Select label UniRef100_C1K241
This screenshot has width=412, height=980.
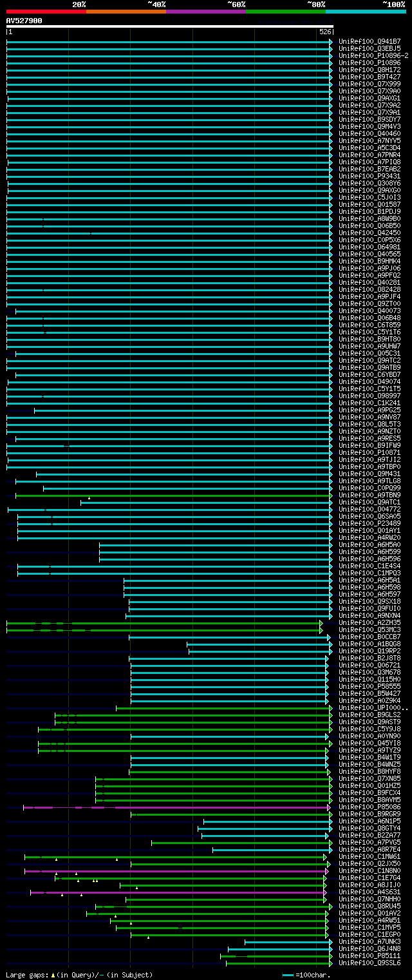(x=370, y=403)
